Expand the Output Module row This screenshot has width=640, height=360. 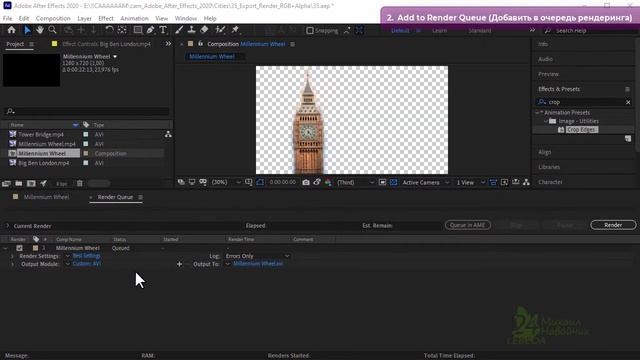12,264
